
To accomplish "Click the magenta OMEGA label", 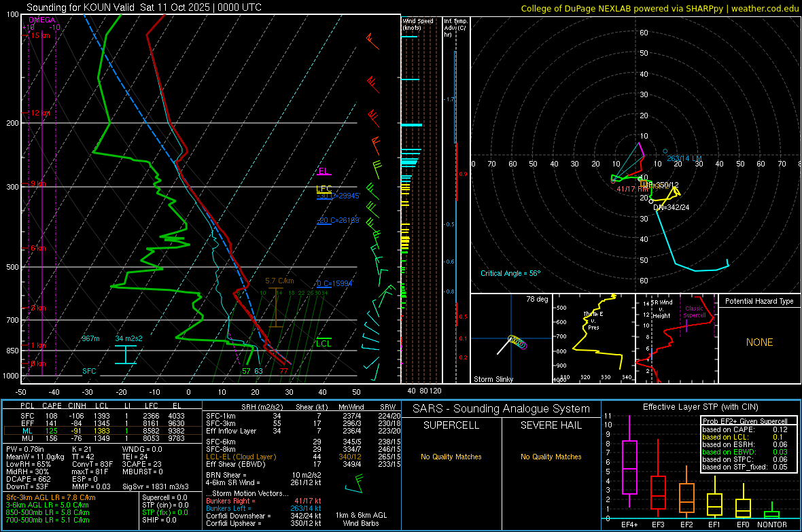I will [x=42, y=20].
